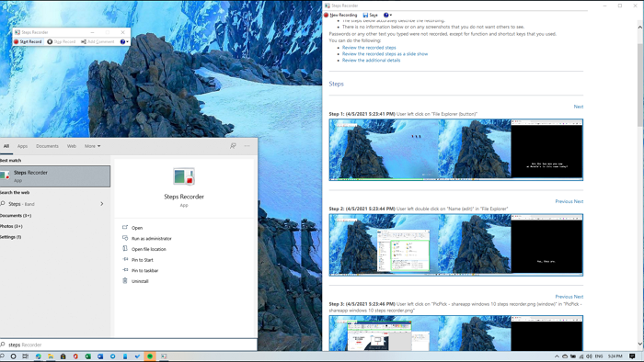The image size is (644, 362).
Task: Click the large Steps Recorder app icon in preview
Action: point(184,176)
